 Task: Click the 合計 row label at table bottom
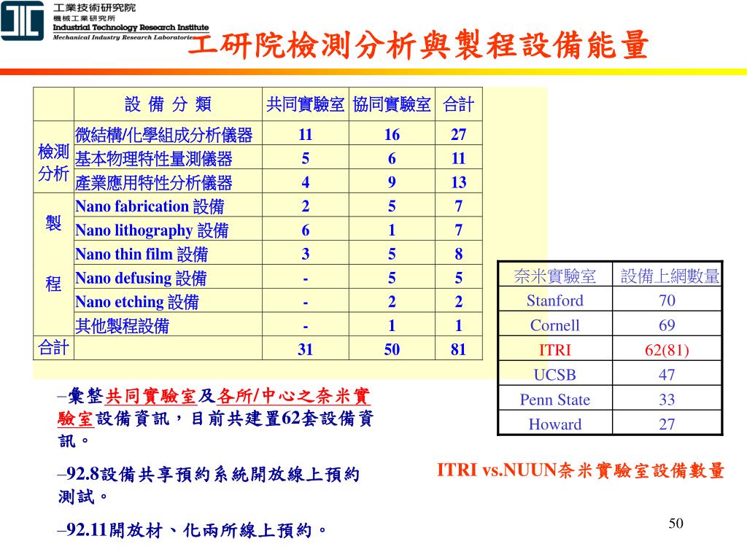click(x=53, y=348)
